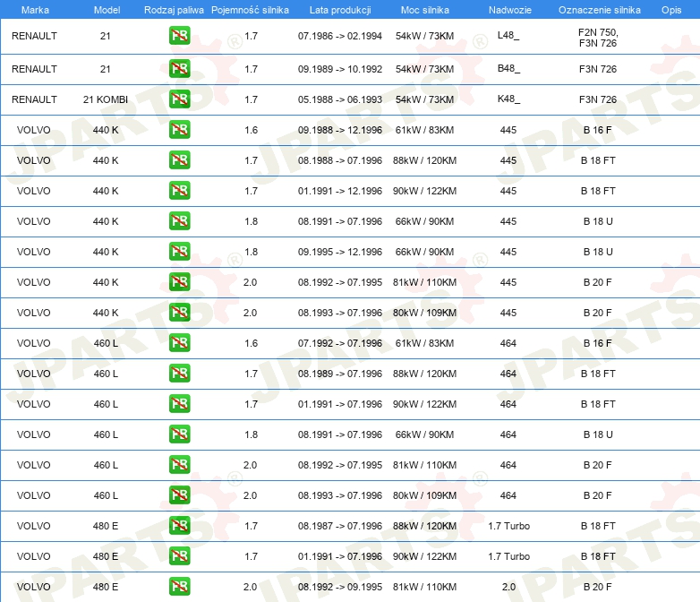Click 'B 20 F' in 480 E row

pyautogui.click(x=597, y=587)
